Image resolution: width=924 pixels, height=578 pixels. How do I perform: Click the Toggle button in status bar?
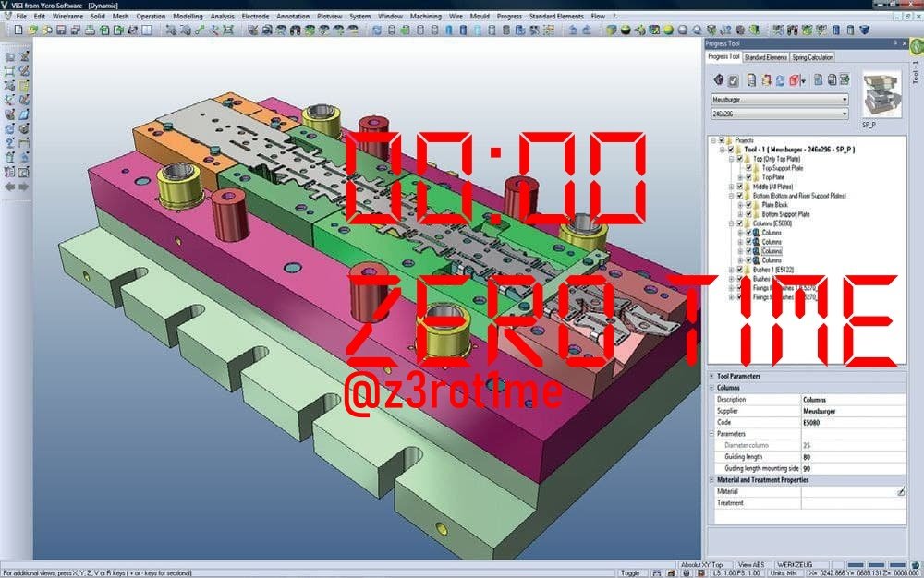tap(630, 572)
